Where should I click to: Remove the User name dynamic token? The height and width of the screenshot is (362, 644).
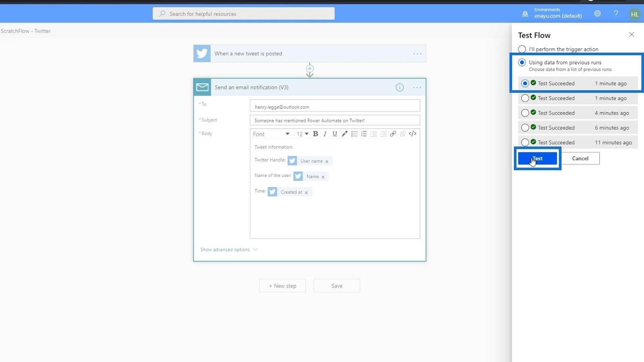(327, 161)
